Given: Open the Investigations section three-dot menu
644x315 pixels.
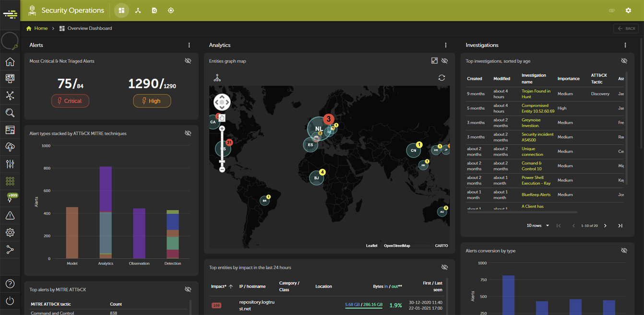Looking at the screenshot, I should tap(625, 45).
